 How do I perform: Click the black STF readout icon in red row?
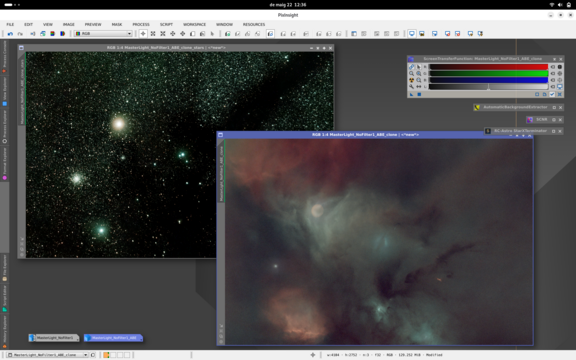click(560, 67)
